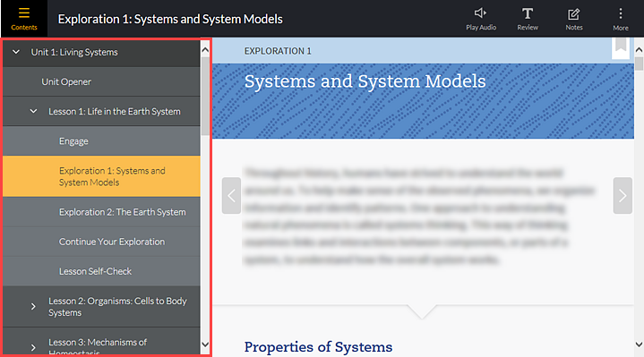Click the contents panel scroll down arrow

tap(205, 344)
